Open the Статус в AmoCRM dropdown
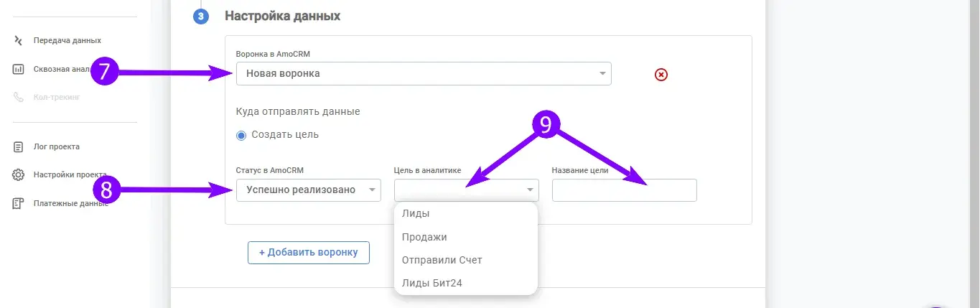 pos(309,190)
